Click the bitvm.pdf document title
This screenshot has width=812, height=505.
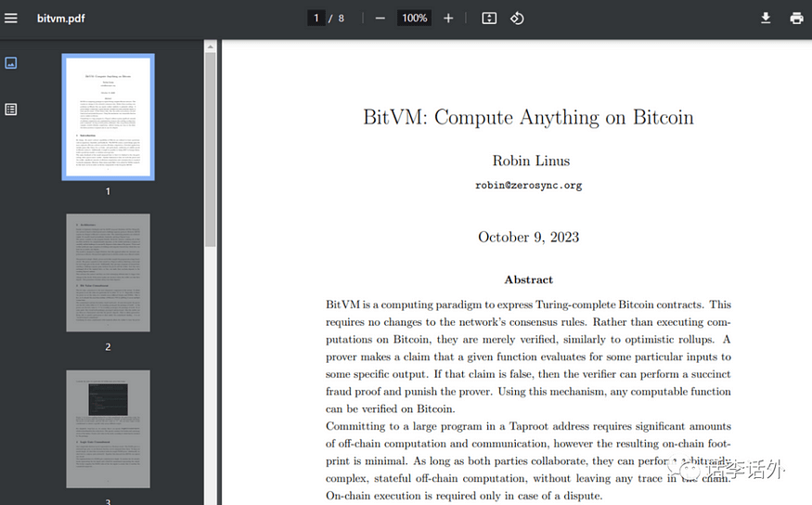pos(60,19)
